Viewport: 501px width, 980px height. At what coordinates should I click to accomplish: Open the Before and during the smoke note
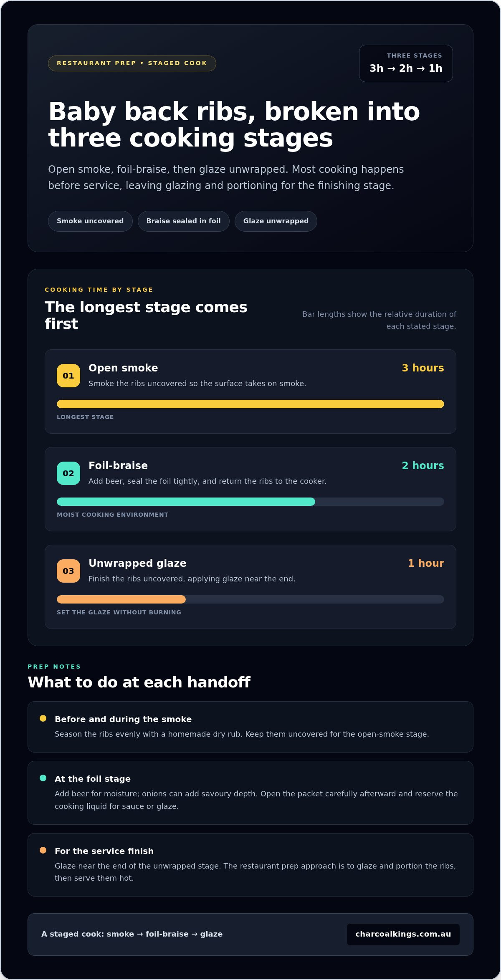[x=250, y=727]
